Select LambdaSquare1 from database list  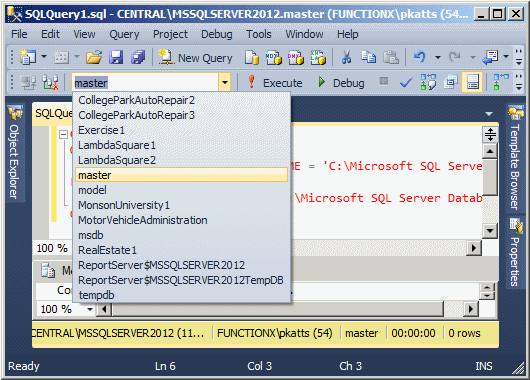(x=182, y=145)
